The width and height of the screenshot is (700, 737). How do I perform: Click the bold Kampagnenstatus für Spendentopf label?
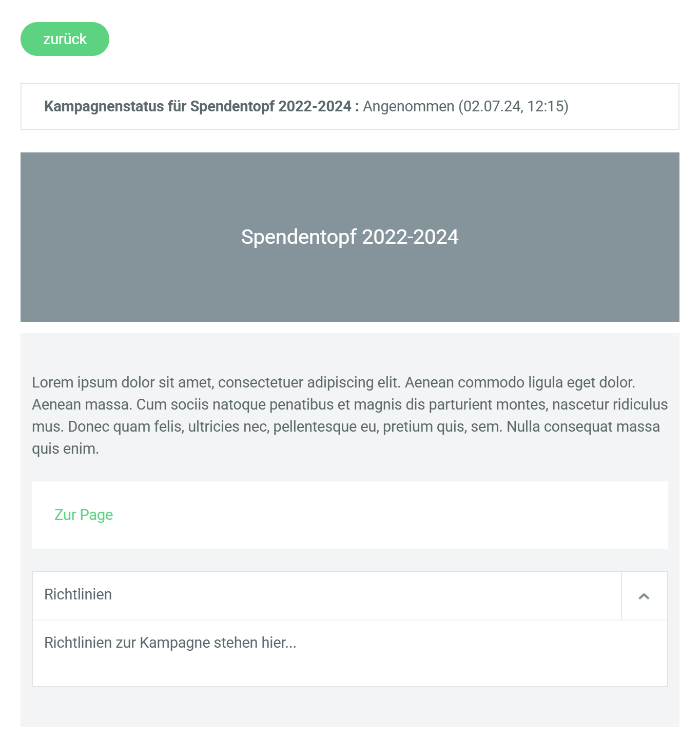pyautogui.click(x=198, y=106)
